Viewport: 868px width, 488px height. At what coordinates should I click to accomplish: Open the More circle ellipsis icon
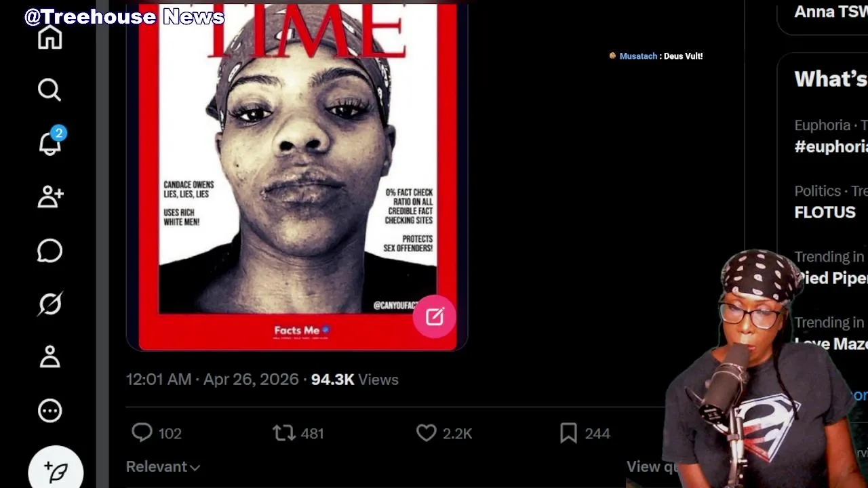tap(50, 410)
